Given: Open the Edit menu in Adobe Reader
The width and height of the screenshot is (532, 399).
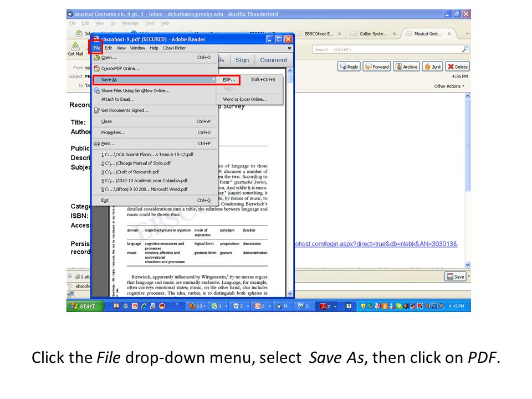Looking at the screenshot, I should click(108, 48).
